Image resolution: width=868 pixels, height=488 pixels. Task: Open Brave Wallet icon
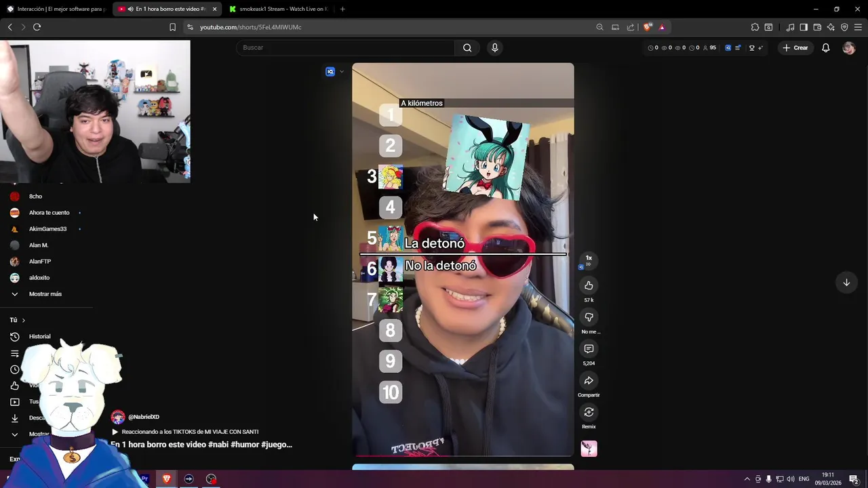click(817, 27)
